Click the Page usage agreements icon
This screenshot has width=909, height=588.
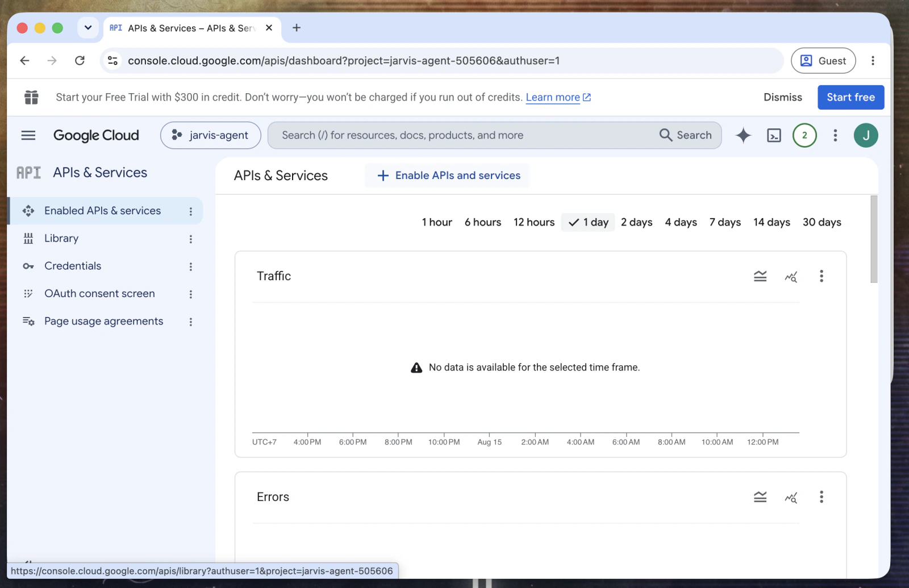click(x=28, y=322)
